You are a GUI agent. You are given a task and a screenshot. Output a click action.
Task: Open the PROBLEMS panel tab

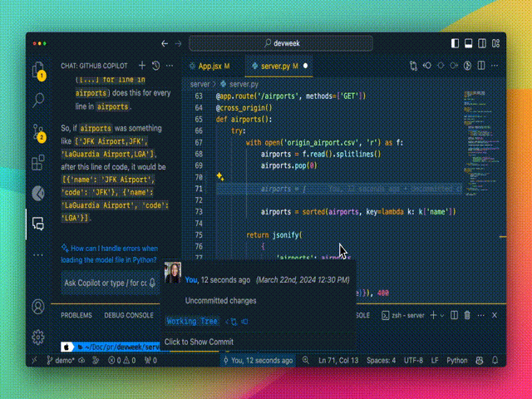pos(76,315)
